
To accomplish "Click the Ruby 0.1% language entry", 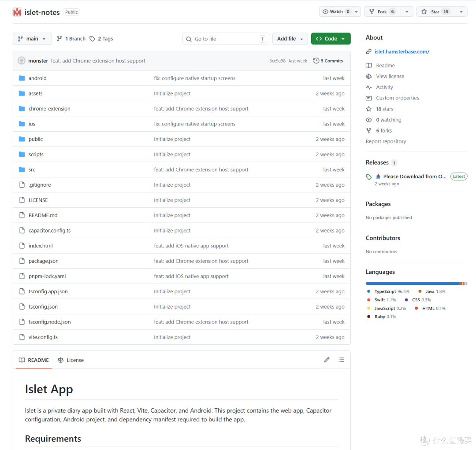I will point(382,317).
